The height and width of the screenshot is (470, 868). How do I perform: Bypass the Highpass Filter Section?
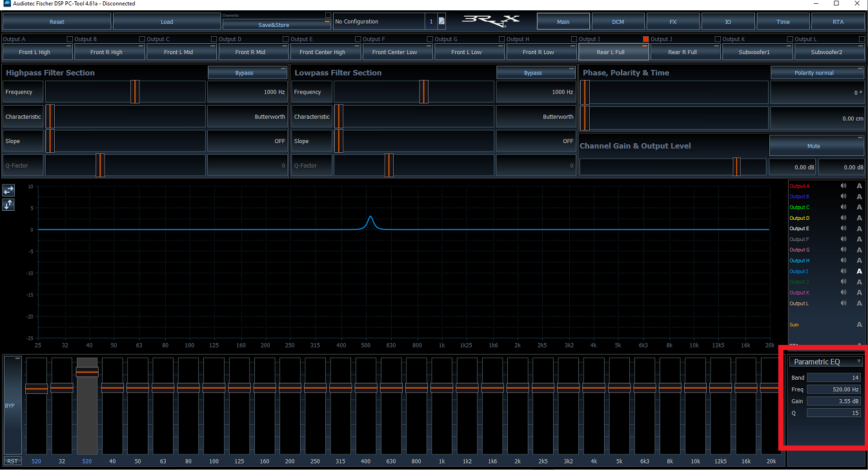click(x=247, y=73)
